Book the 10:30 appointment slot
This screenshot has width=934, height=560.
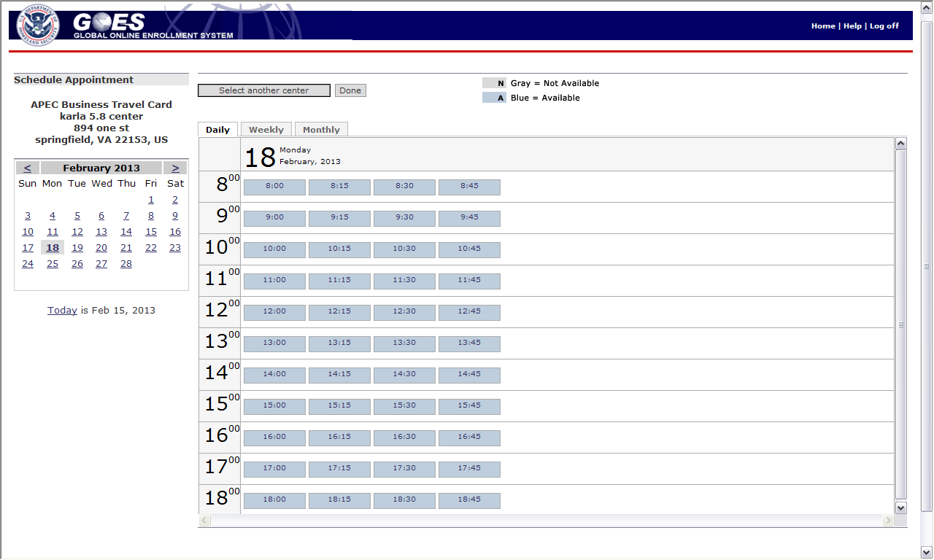(404, 249)
